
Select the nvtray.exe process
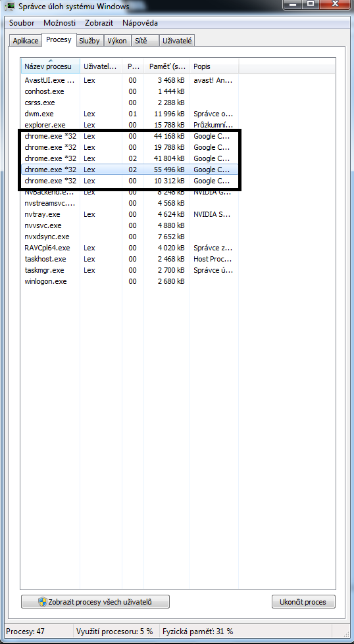point(130,214)
